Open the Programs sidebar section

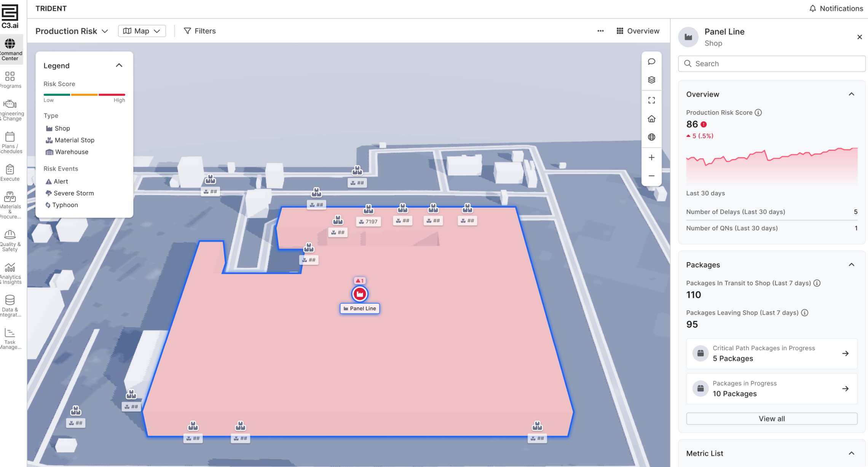pos(10,80)
